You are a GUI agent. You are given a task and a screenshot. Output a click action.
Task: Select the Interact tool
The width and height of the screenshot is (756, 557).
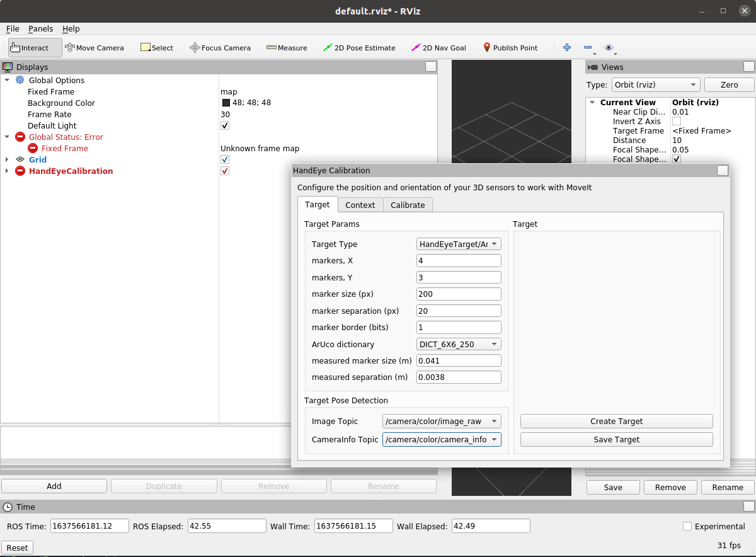pos(30,47)
